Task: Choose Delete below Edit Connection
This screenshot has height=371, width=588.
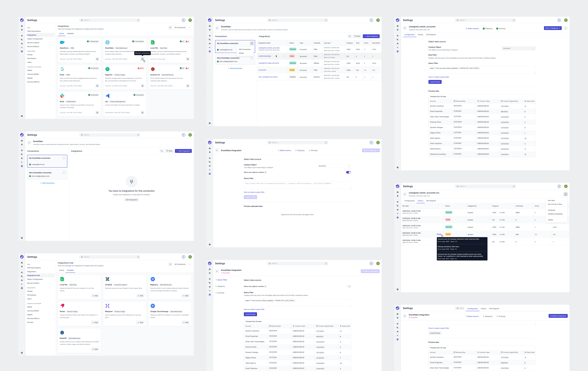Action: coord(241,53)
